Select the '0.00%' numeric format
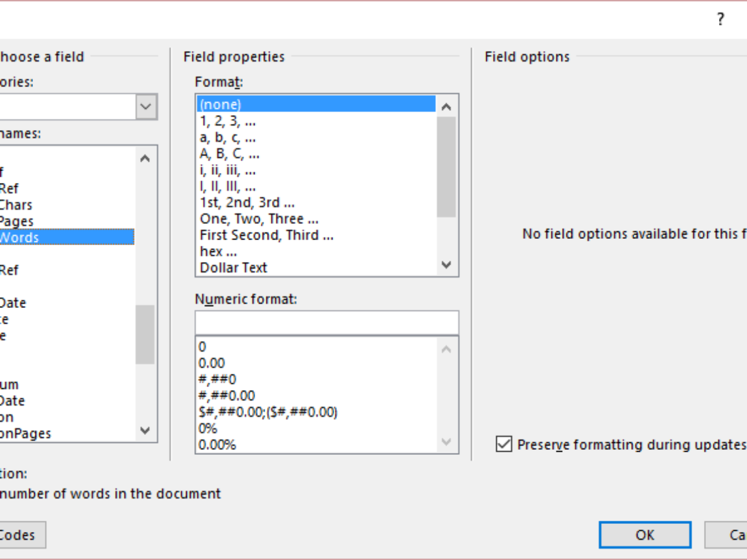The width and height of the screenshot is (747, 560). pos(217,445)
